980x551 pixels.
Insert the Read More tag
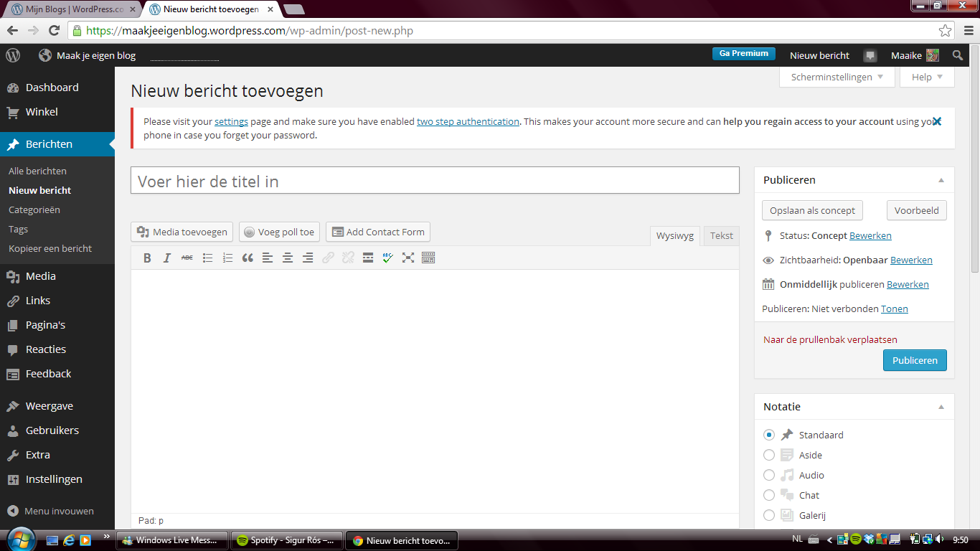[368, 258]
